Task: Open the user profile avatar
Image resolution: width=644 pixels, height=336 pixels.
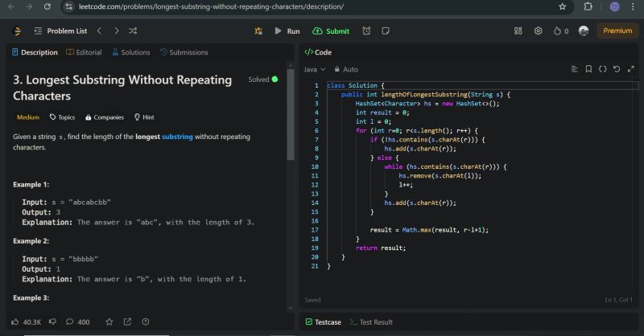Action: (x=583, y=31)
